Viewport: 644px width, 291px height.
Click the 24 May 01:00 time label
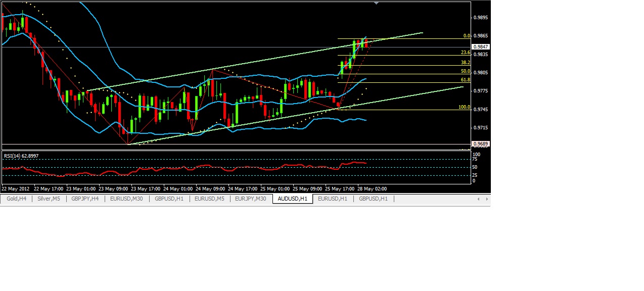178,188
